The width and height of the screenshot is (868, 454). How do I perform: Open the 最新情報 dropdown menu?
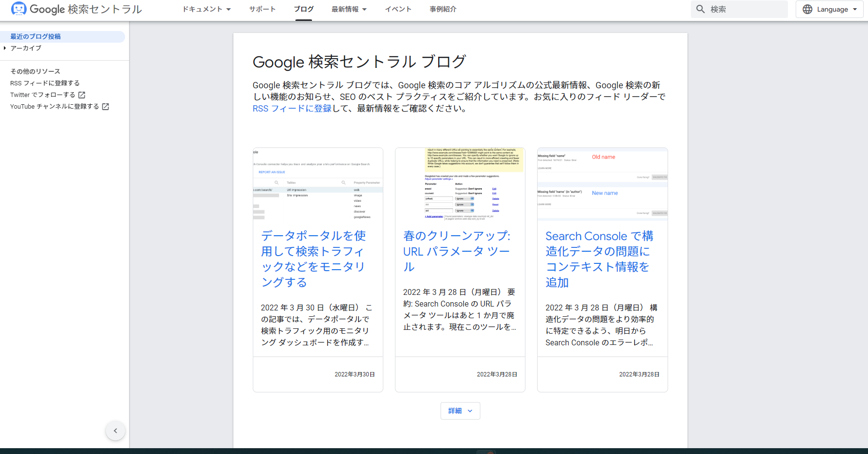(x=349, y=9)
